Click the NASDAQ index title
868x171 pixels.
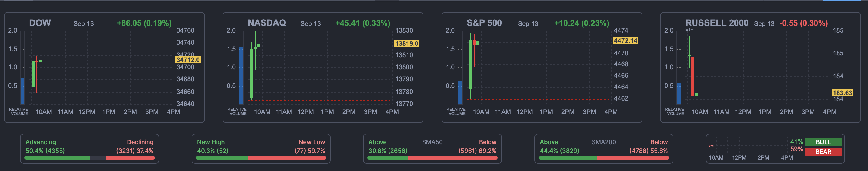266,23
